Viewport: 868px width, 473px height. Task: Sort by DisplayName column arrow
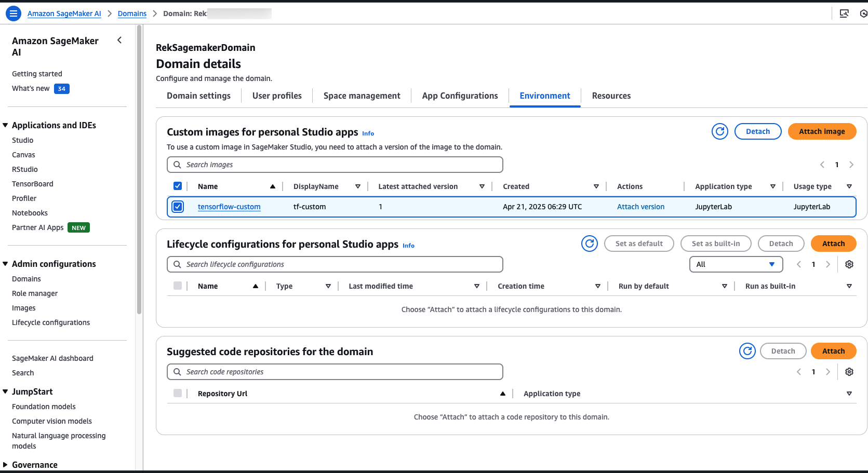click(358, 186)
